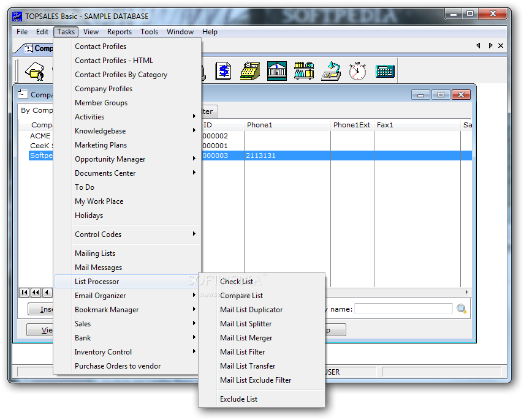Select Marketing Plans menu item
The width and height of the screenshot is (524, 420).
point(127,145)
